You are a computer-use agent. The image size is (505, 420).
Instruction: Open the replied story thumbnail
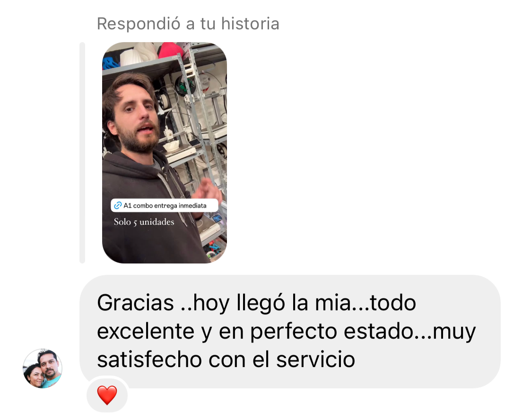tap(165, 153)
